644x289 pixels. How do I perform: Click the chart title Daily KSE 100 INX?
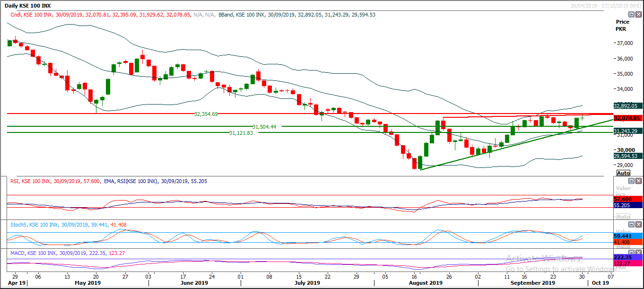click(28, 5)
